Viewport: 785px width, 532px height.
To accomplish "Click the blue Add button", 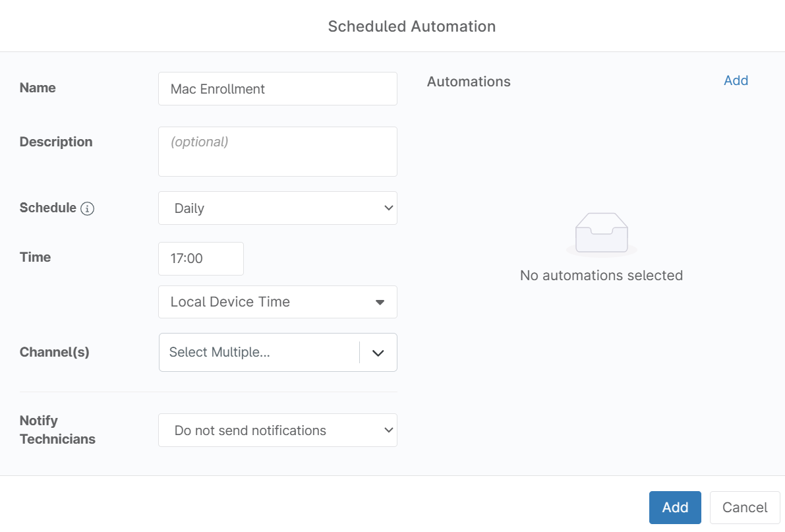I will [x=675, y=508].
